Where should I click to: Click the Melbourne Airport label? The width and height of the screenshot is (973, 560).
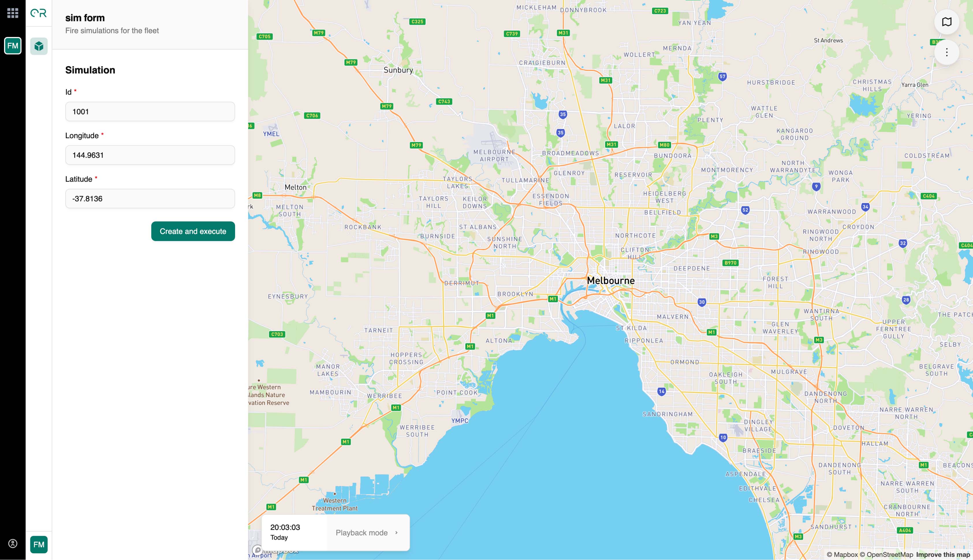tap(494, 155)
